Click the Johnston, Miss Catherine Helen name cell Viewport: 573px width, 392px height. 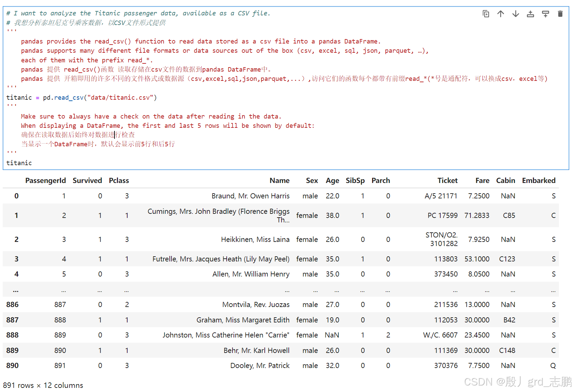[x=226, y=335]
